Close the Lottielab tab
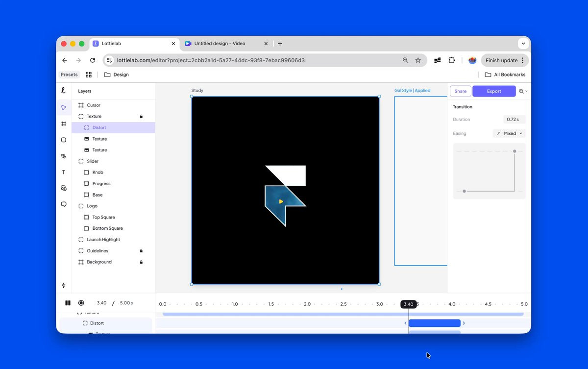This screenshot has width=588, height=369. (x=173, y=44)
